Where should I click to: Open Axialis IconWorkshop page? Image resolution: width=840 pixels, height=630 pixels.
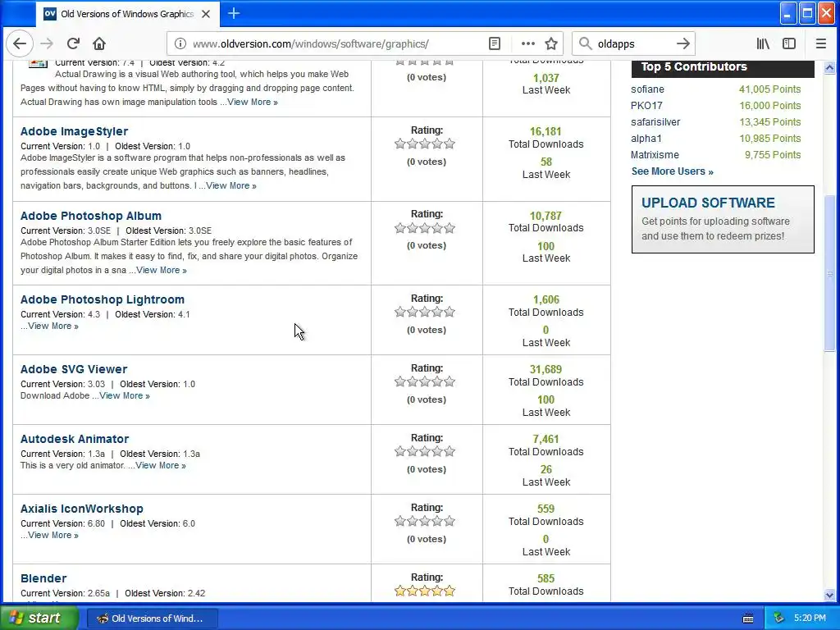click(x=81, y=509)
